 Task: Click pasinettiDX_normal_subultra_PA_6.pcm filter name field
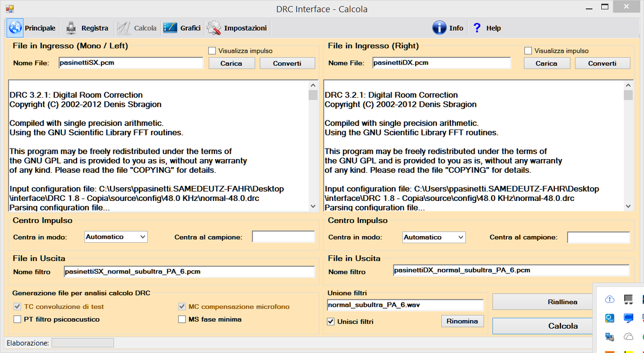click(x=511, y=270)
